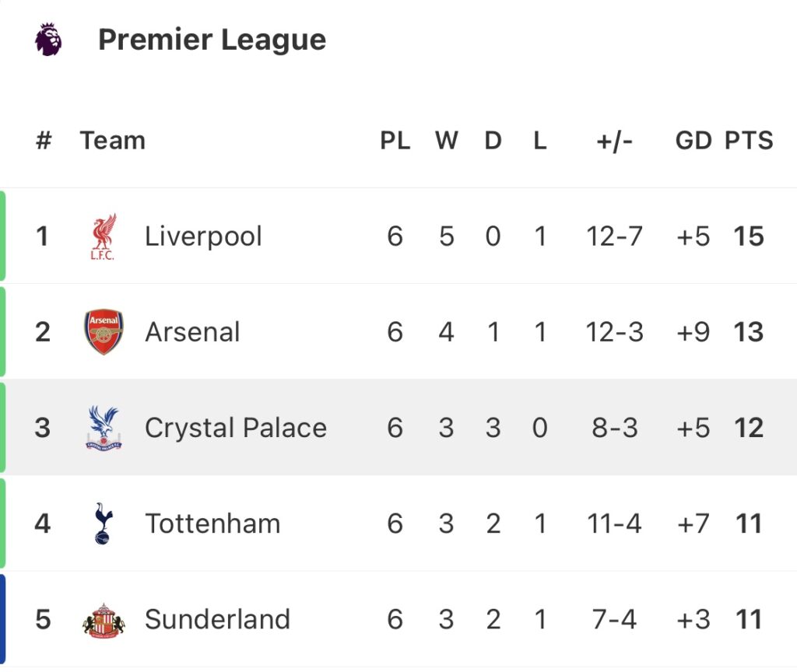Click the PL games played header
Screen dimensions: 797x672
click(x=395, y=141)
